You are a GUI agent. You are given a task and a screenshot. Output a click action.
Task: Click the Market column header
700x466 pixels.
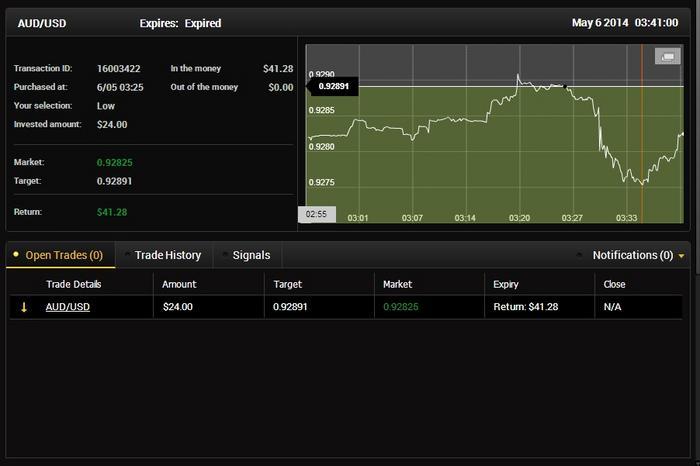(398, 284)
